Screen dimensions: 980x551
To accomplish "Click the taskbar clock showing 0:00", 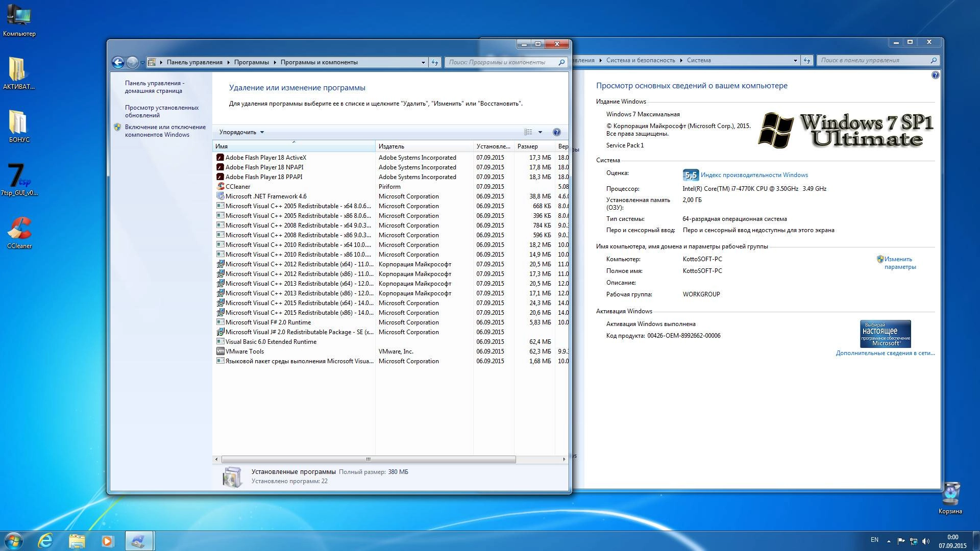I will coord(952,541).
